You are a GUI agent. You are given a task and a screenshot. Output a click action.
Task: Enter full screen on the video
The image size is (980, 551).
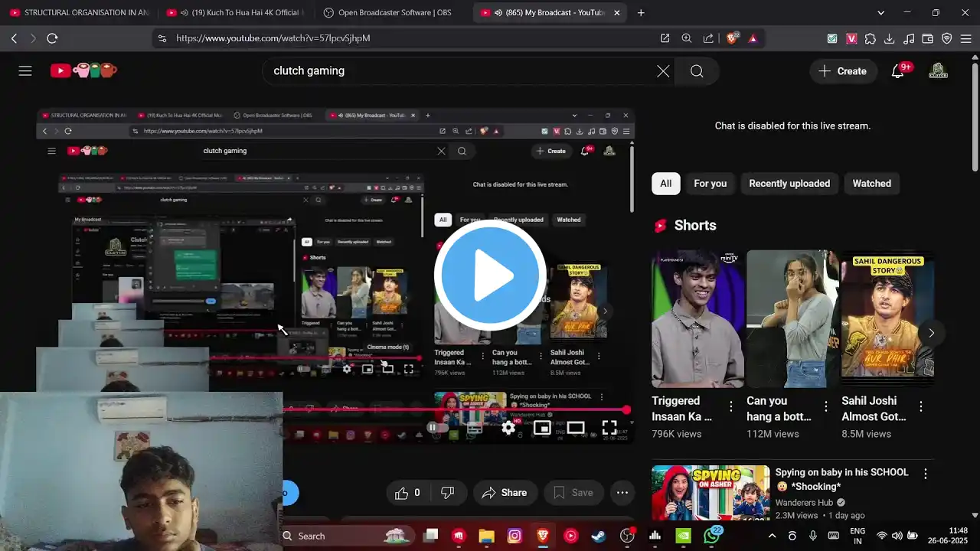point(609,428)
